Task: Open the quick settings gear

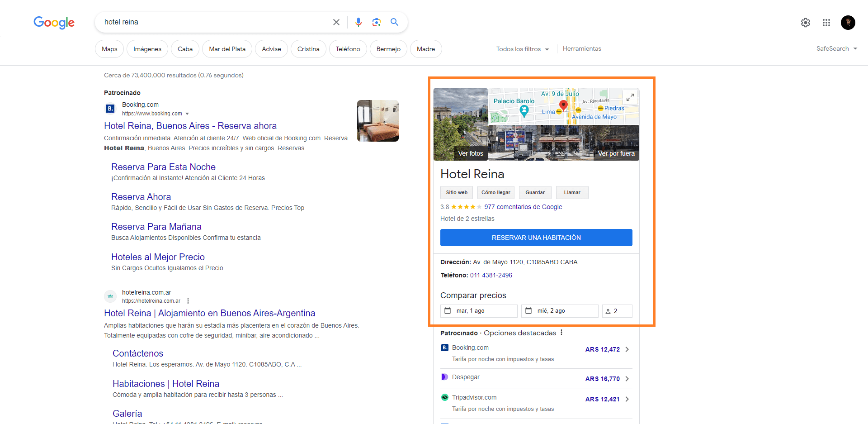Action: 805,22
